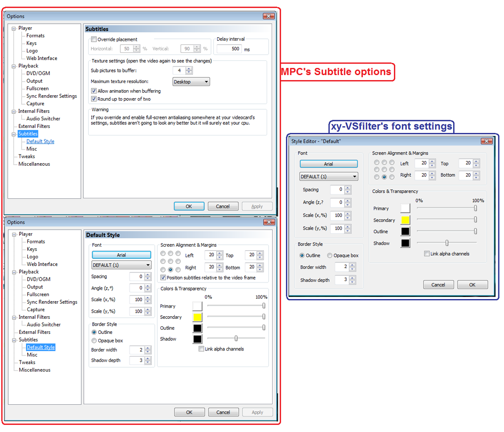Click the OK button in Style Editor
This screenshot has width=504, height=432.
point(473,284)
